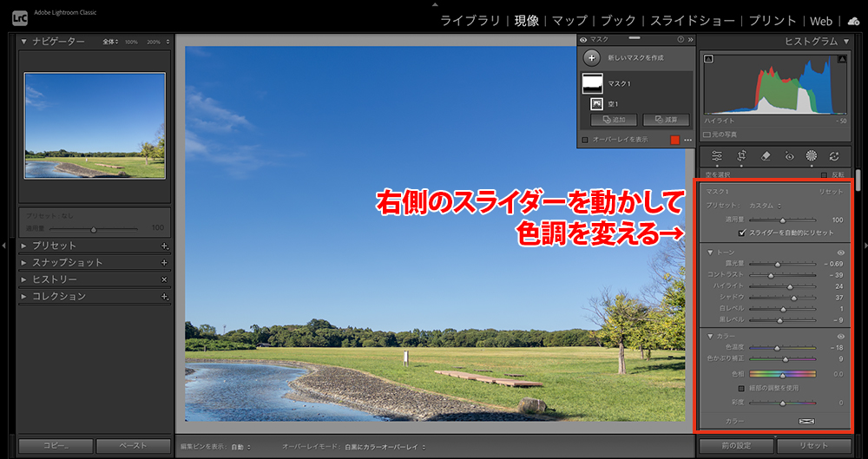868x459 pixels.
Task: Collapse mask panel with double-chevron icon
Action: (x=690, y=40)
